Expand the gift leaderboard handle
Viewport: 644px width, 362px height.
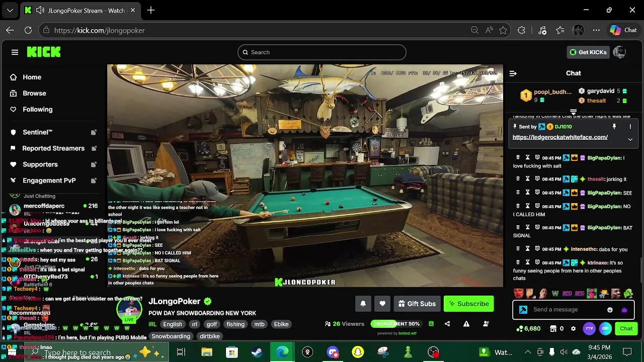coord(573,111)
